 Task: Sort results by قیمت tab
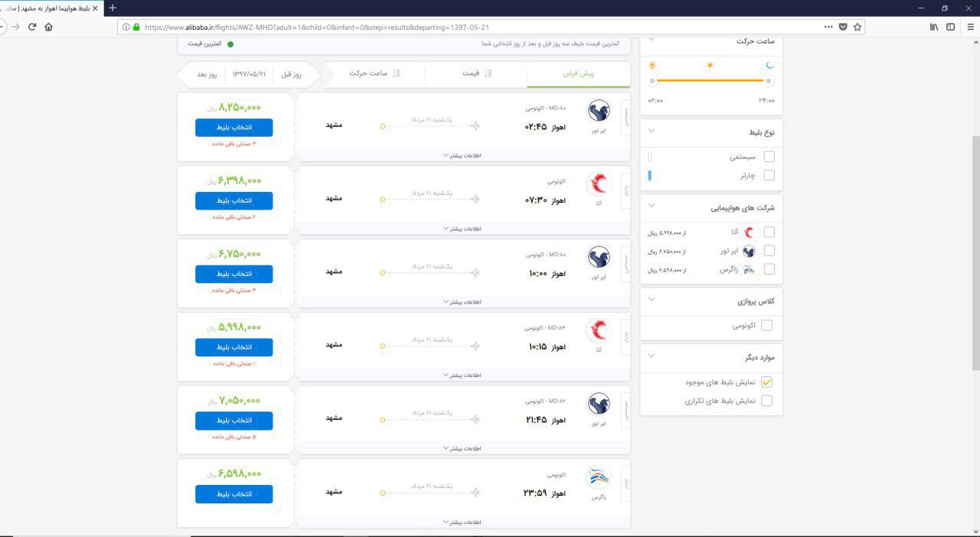(475, 73)
